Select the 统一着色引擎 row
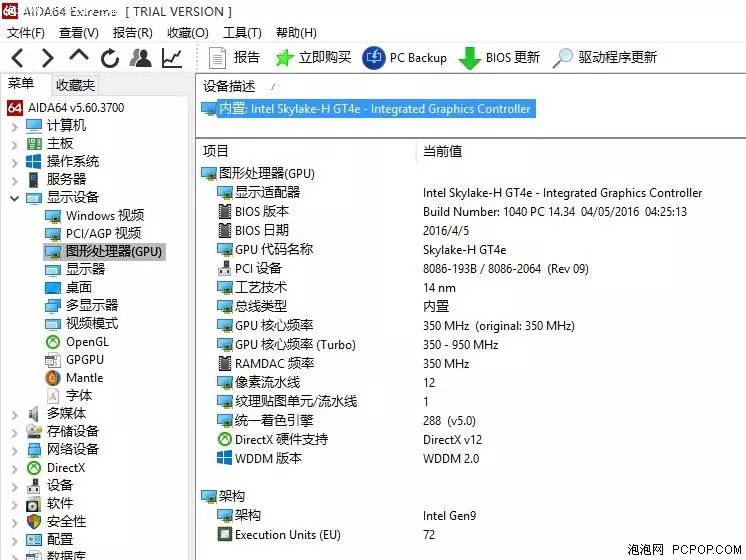 346,421
